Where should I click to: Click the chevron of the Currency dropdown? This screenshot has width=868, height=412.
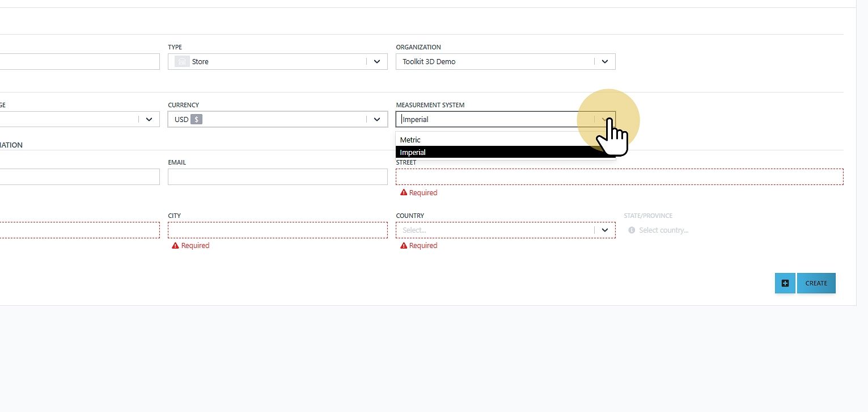(377, 119)
